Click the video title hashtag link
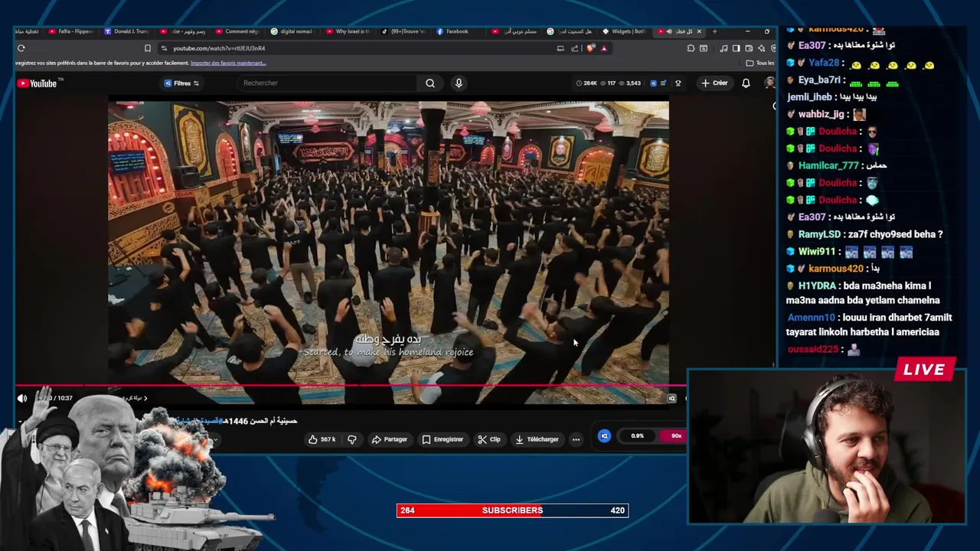 click(x=198, y=421)
